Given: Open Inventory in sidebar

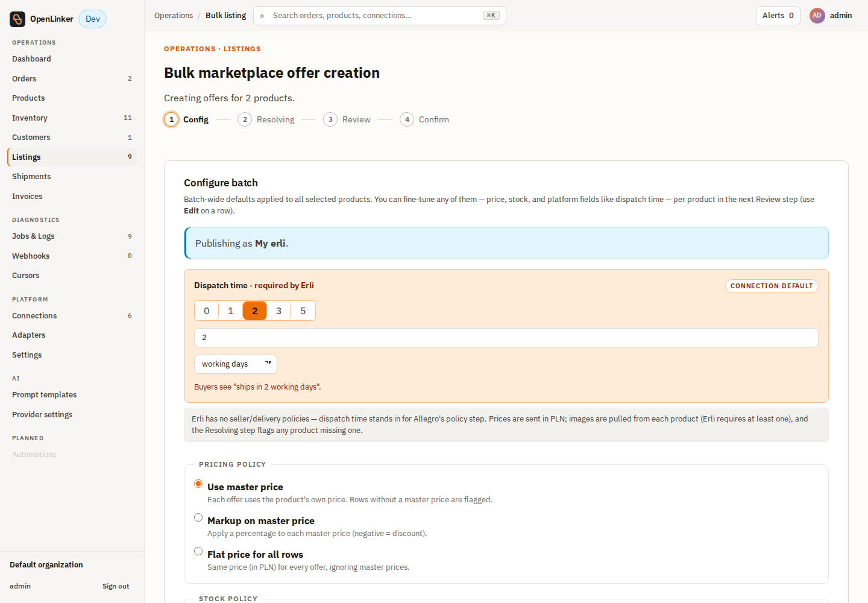Looking at the screenshot, I should click(72, 118).
